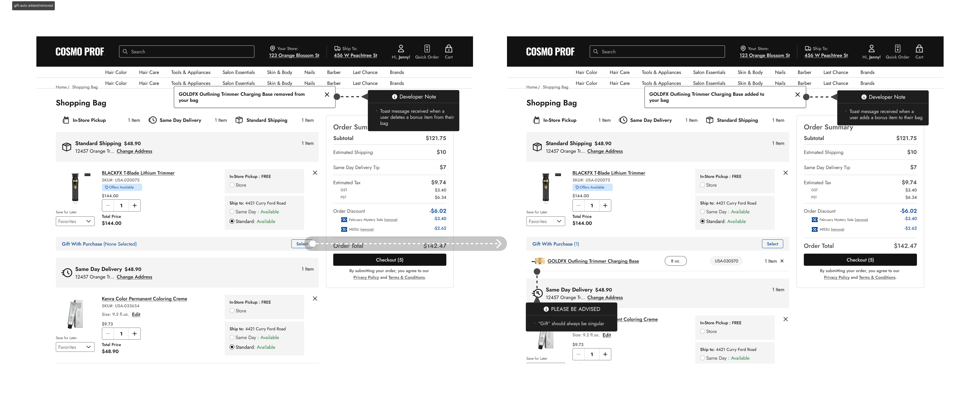Remove BLACKFX trimmer from right bag
The image size is (980, 400).
click(786, 173)
